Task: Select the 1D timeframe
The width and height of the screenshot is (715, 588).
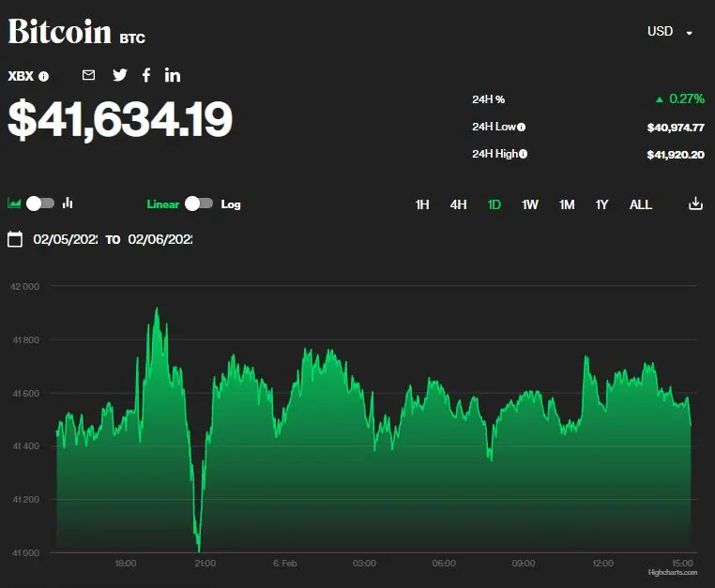Action: [x=494, y=204]
